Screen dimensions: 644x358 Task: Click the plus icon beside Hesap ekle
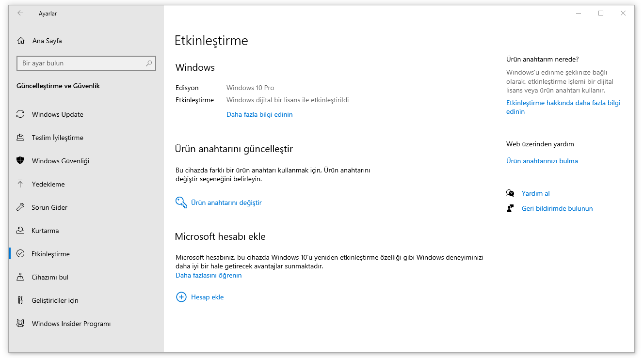coord(181,297)
